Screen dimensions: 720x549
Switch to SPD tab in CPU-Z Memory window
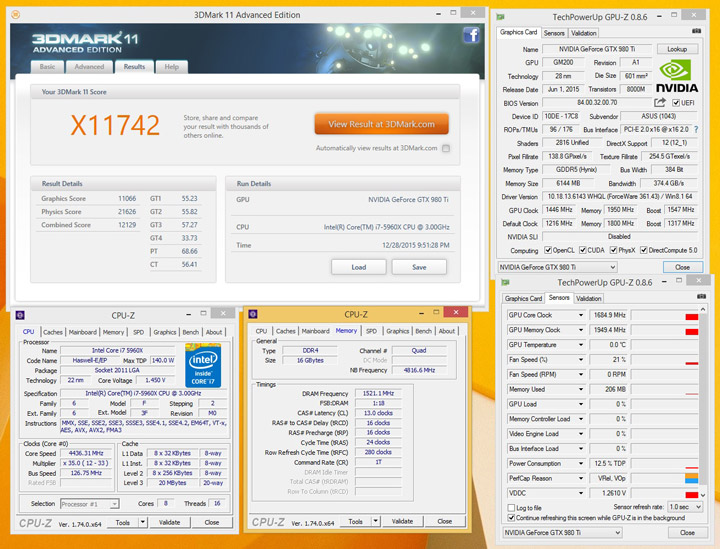click(371, 331)
